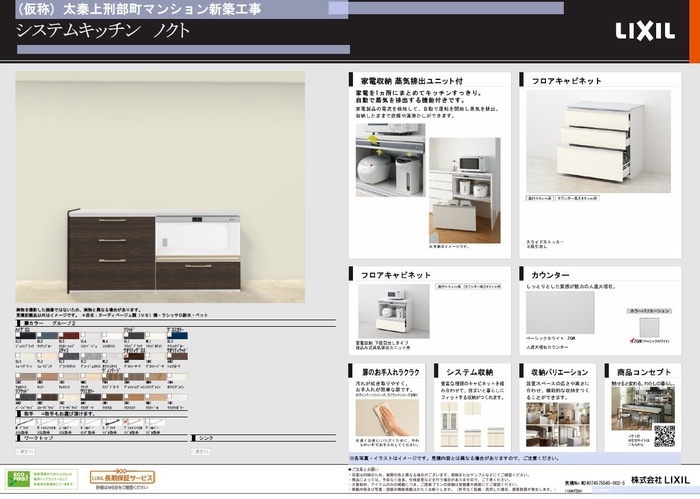Click the button under ワークトップ
Image resolution: width=700 pixels, height=499 pixels.
coord(25,451)
